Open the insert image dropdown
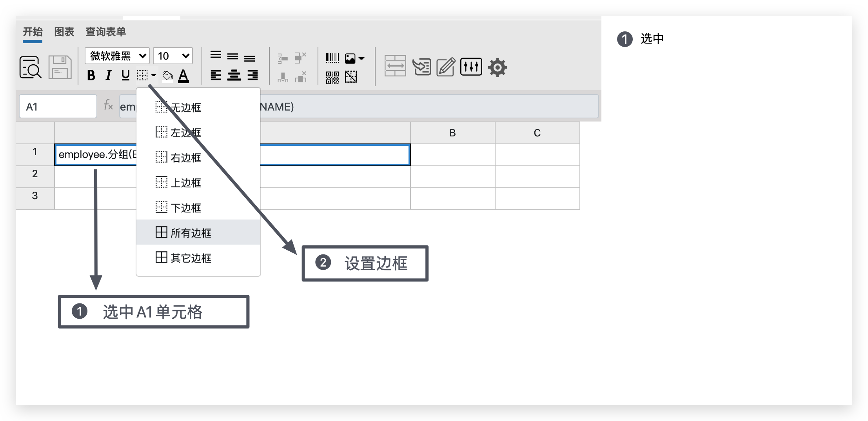 354,58
